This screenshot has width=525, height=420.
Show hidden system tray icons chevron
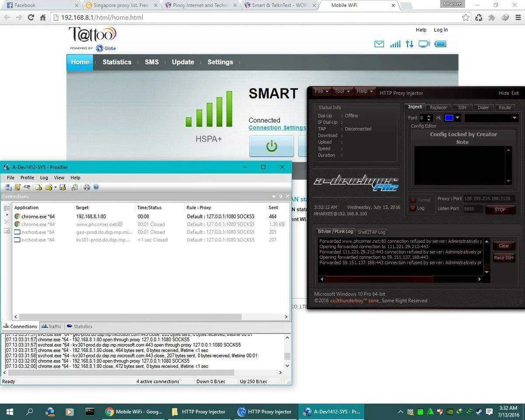tap(400, 412)
